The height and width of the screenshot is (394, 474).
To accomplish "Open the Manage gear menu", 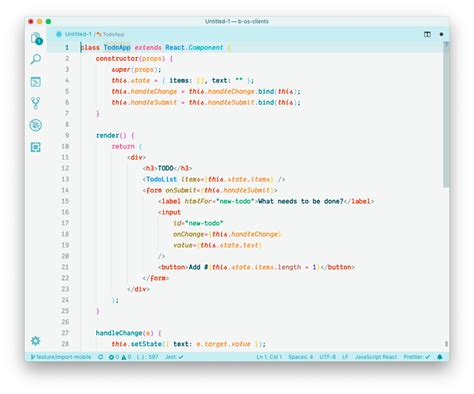I will pyautogui.click(x=36, y=341).
